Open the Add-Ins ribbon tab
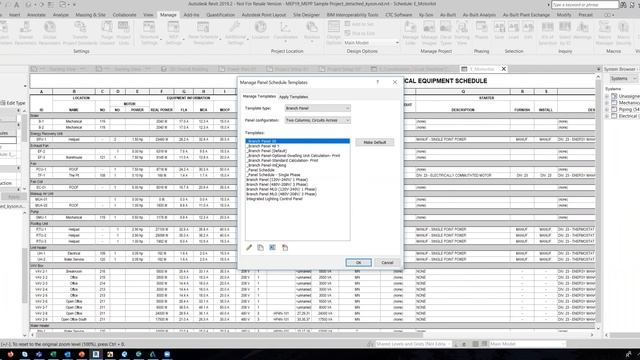The height and width of the screenshot is (360, 640). pyautogui.click(x=191, y=15)
